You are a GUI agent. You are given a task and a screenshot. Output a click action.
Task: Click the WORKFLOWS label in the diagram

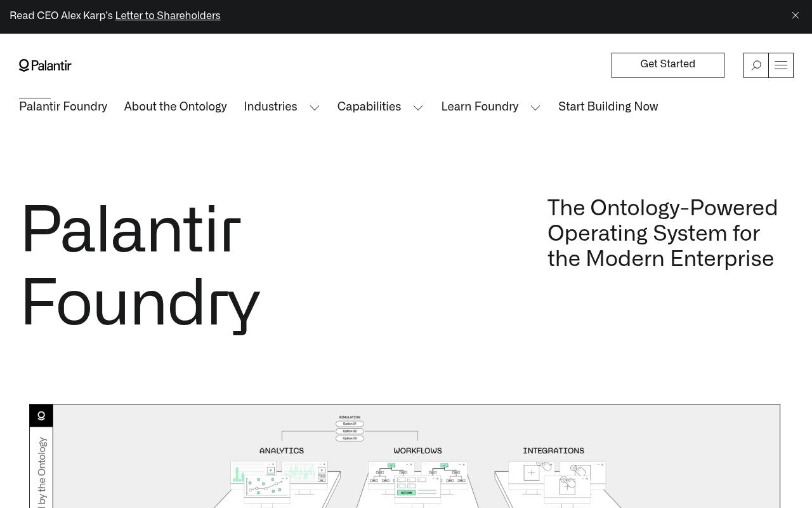coord(417,451)
